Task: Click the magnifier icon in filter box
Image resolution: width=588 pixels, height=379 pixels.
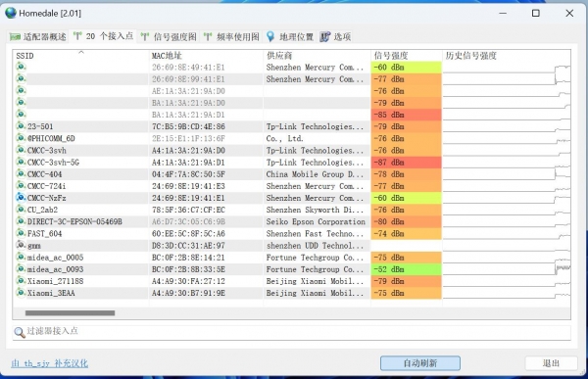Action: coord(20,332)
